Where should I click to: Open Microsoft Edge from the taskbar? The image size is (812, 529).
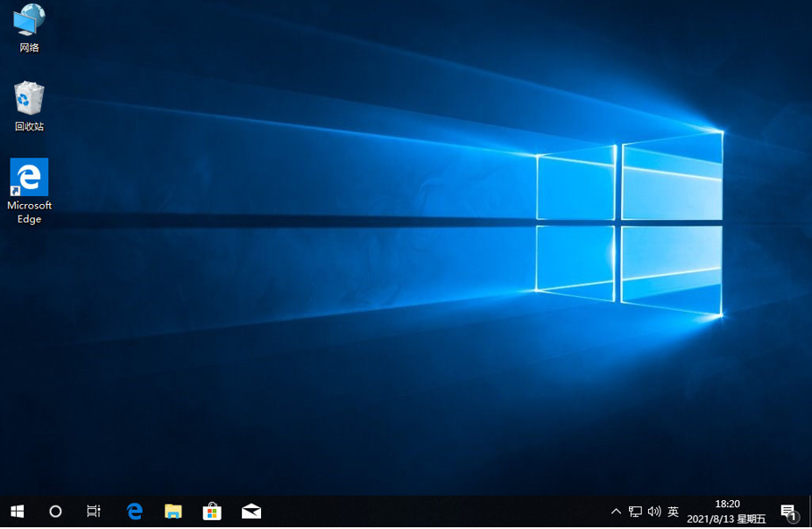click(x=134, y=511)
